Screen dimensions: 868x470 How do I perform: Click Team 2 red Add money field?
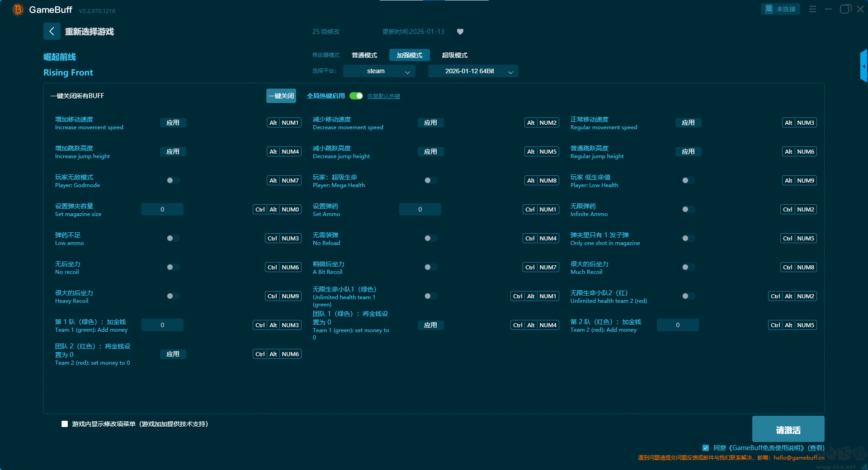click(x=678, y=325)
